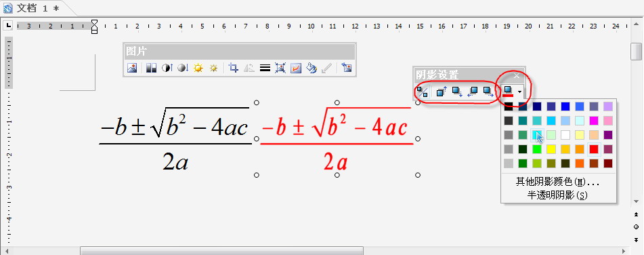The width and height of the screenshot is (644, 255).
Task: Nudge shadow up
Action: [442, 92]
